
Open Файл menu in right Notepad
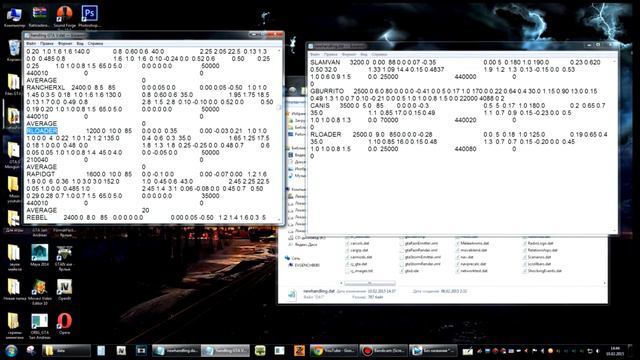315,54
